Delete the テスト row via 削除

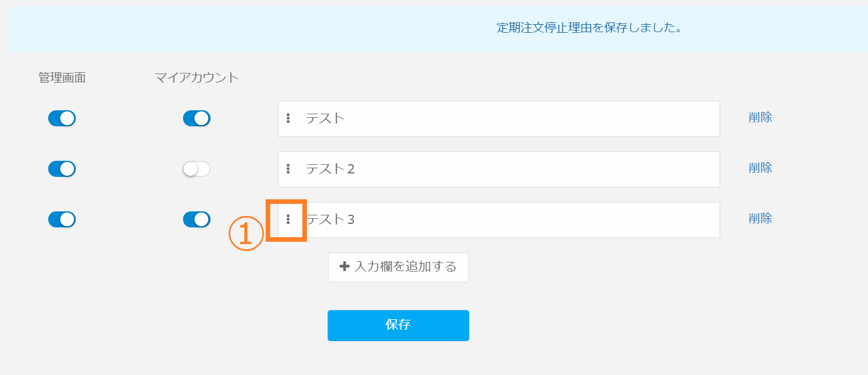tap(760, 117)
